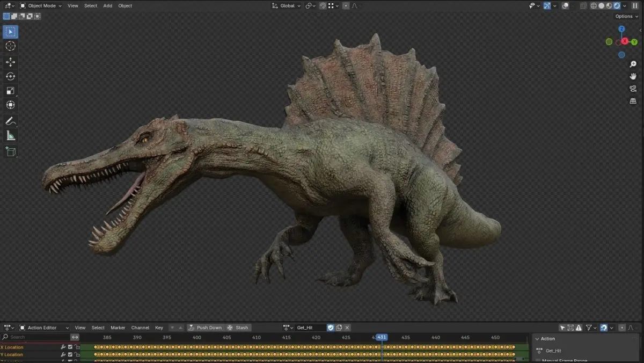The image size is (644, 363).
Task: Toggle X Location channel checkbox
Action: 70,347
